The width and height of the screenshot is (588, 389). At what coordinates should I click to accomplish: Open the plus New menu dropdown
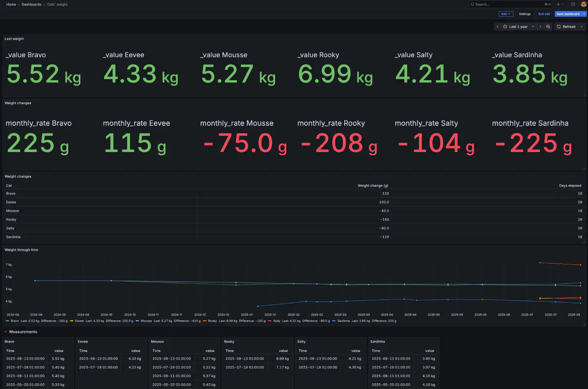coord(560,4)
